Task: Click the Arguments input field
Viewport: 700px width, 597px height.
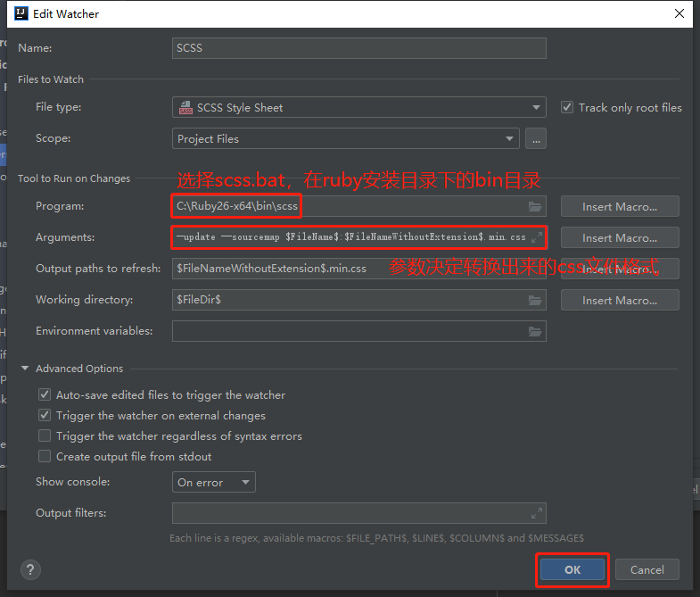Action: pyautogui.click(x=359, y=237)
